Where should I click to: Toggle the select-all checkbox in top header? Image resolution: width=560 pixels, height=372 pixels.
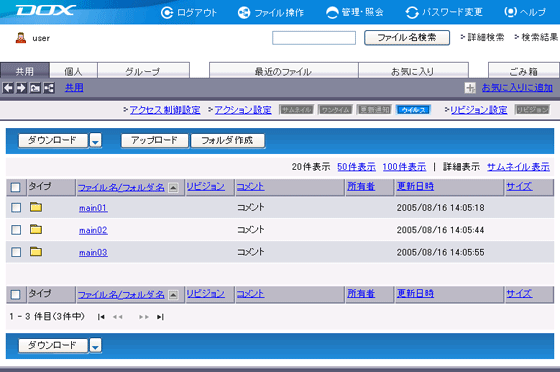click(x=15, y=187)
